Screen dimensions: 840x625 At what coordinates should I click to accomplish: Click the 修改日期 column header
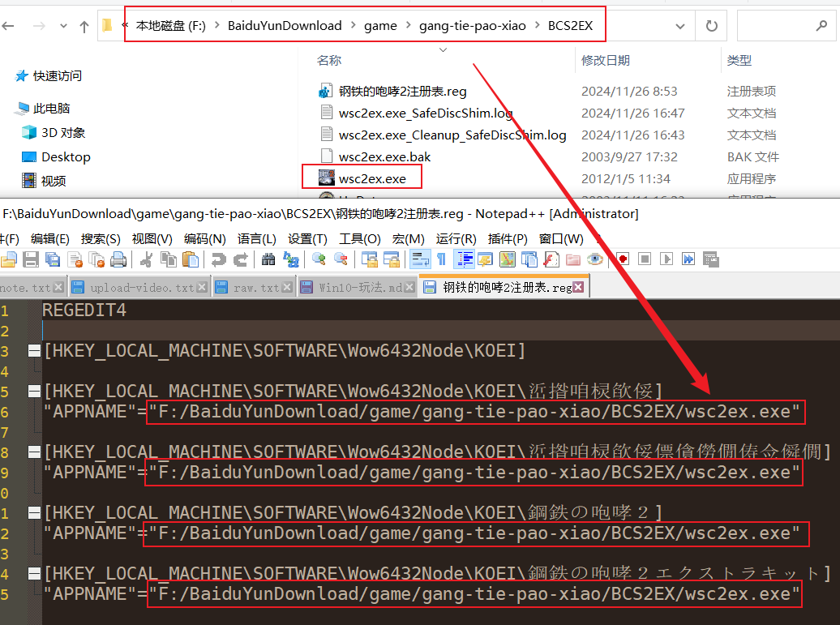point(605,59)
